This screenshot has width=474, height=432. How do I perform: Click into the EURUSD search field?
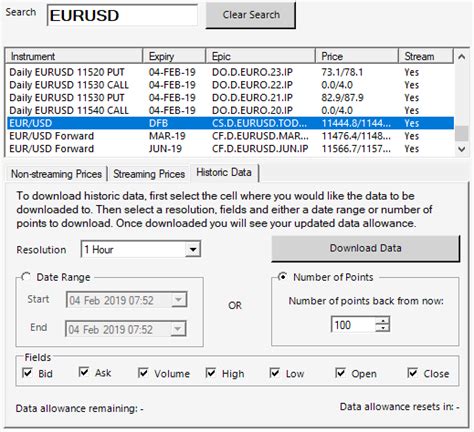click(x=122, y=15)
